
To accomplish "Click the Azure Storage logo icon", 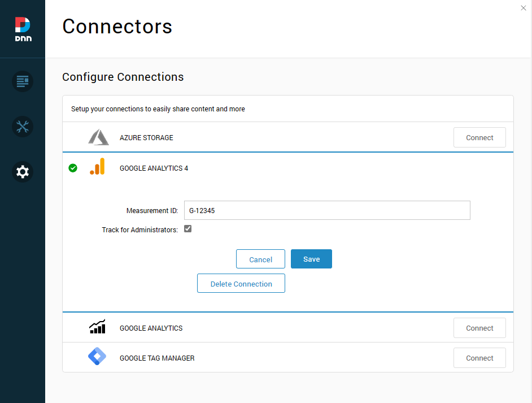I will coord(98,137).
